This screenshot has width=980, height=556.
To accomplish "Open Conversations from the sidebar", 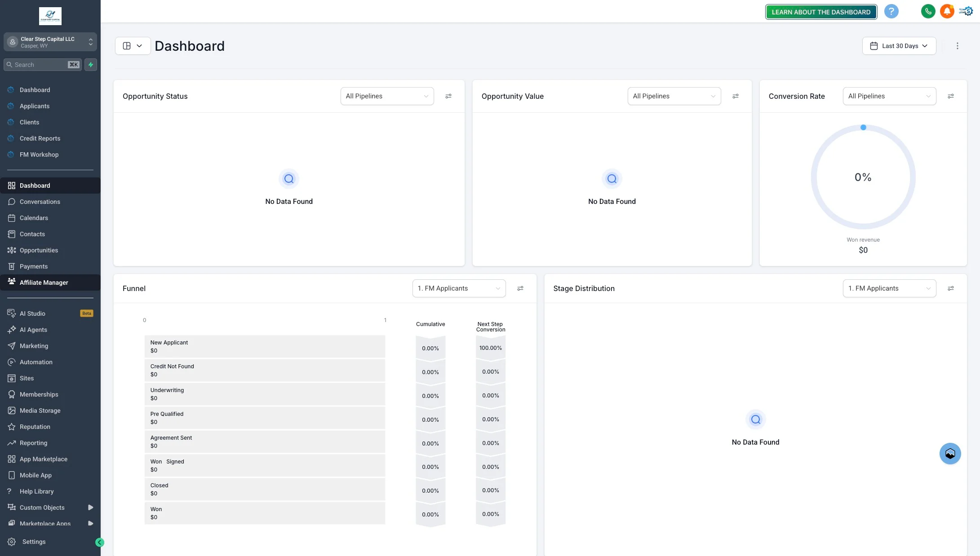I will pyautogui.click(x=50, y=202).
